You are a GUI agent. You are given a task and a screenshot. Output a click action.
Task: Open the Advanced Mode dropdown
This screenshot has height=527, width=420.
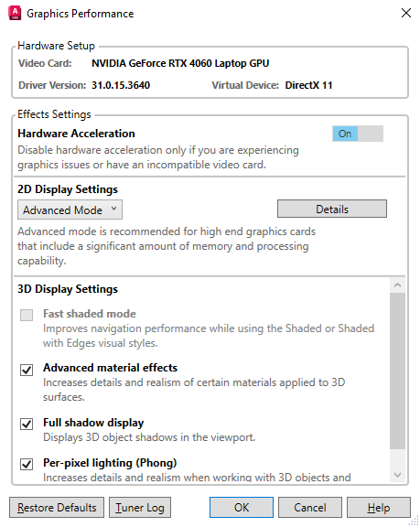coord(70,210)
